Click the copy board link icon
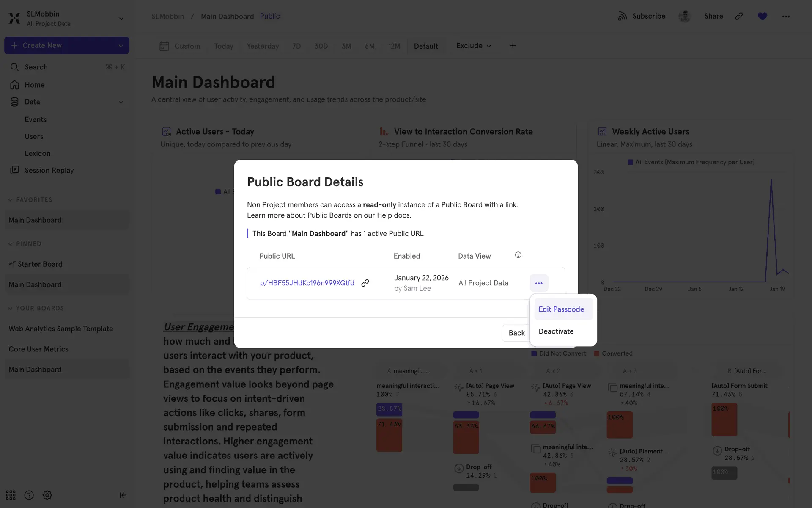The width and height of the screenshot is (812, 508). tap(739, 16)
